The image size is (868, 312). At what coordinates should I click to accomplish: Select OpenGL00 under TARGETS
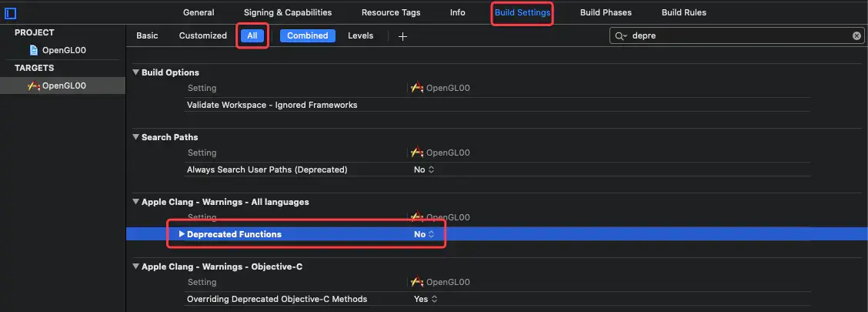(64, 86)
